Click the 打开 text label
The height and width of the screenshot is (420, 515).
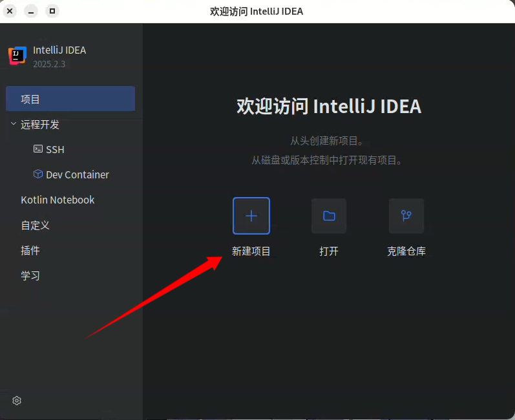point(329,251)
